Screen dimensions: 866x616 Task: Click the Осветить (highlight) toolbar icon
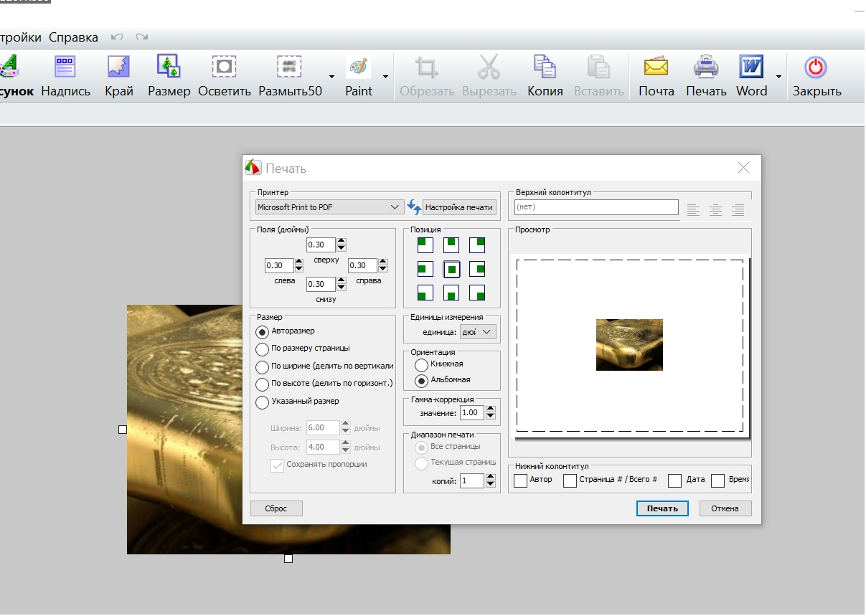click(x=224, y=67)
